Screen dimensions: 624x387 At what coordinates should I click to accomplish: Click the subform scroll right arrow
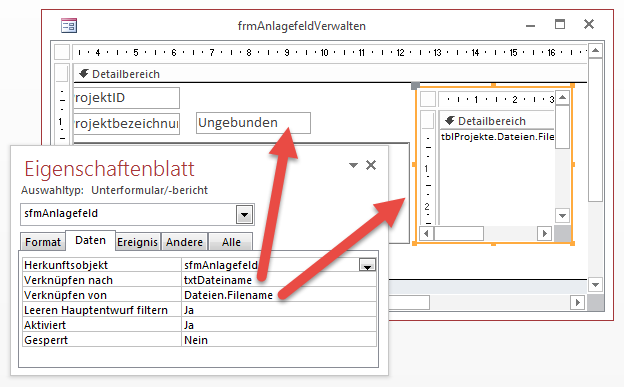pos(545,233)
